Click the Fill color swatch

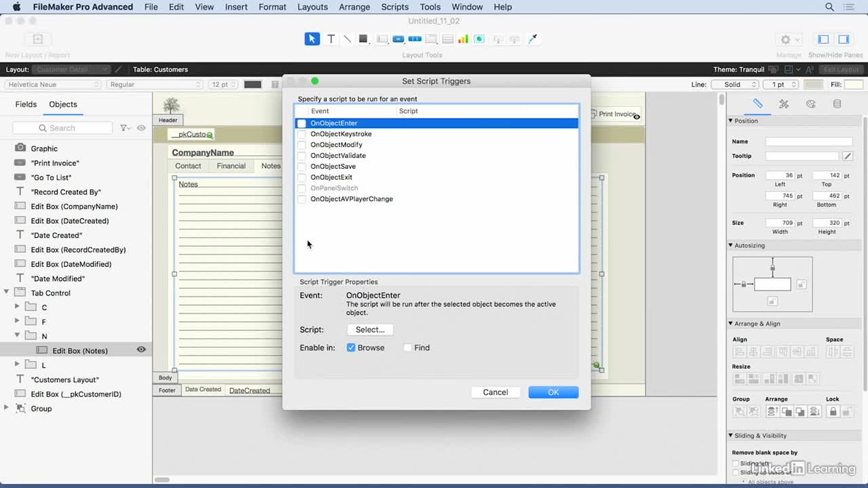854,85
